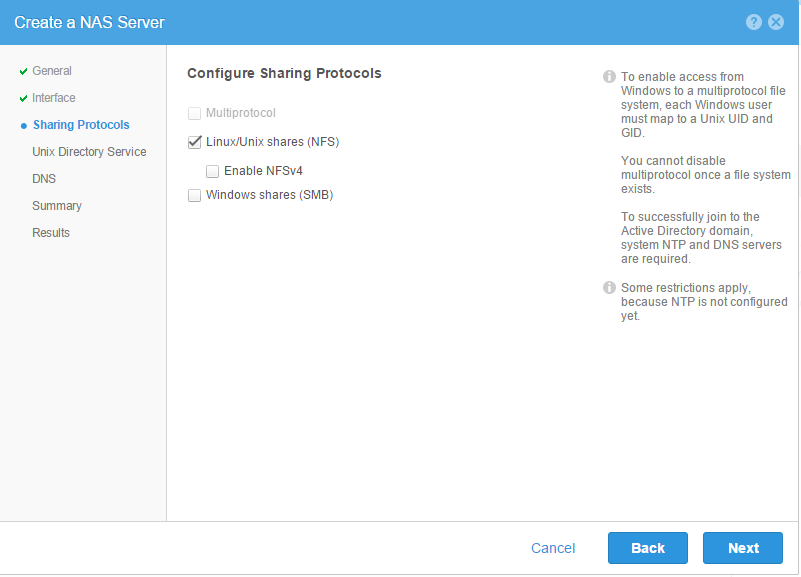Click the Back button

coord(648,548)
